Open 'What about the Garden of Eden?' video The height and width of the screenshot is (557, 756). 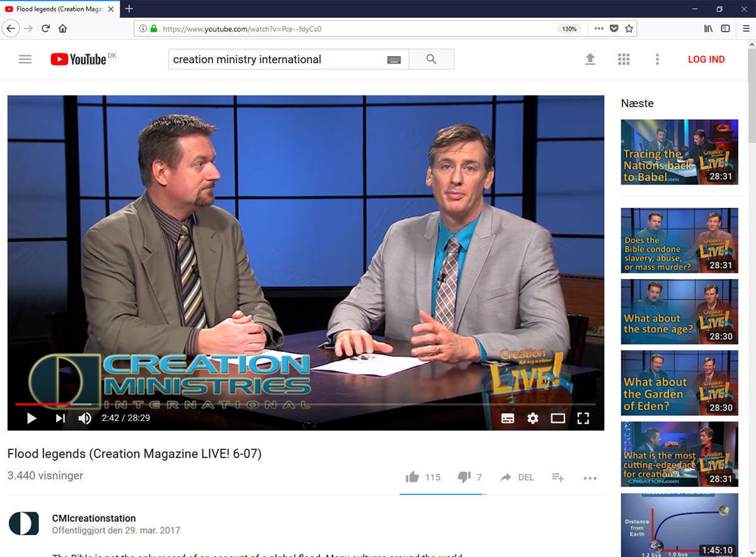pyautogui.click(x=680, y=383)
